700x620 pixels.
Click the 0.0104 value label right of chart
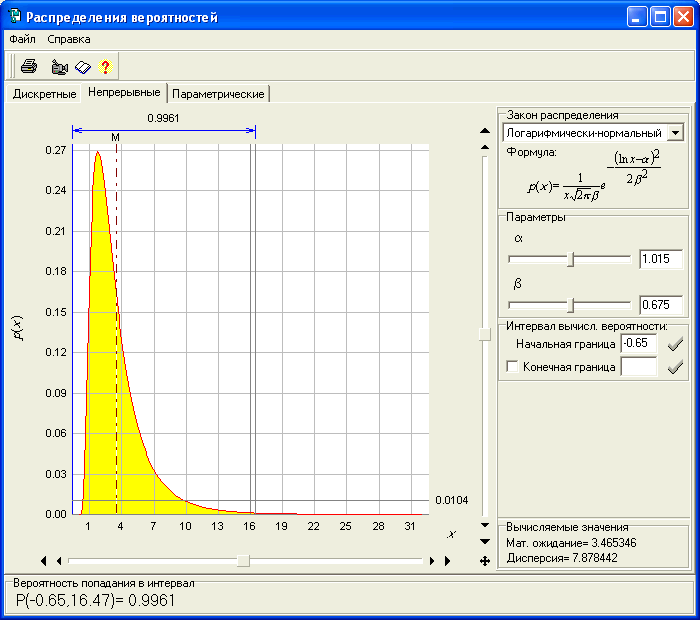(x=452, y=500)
